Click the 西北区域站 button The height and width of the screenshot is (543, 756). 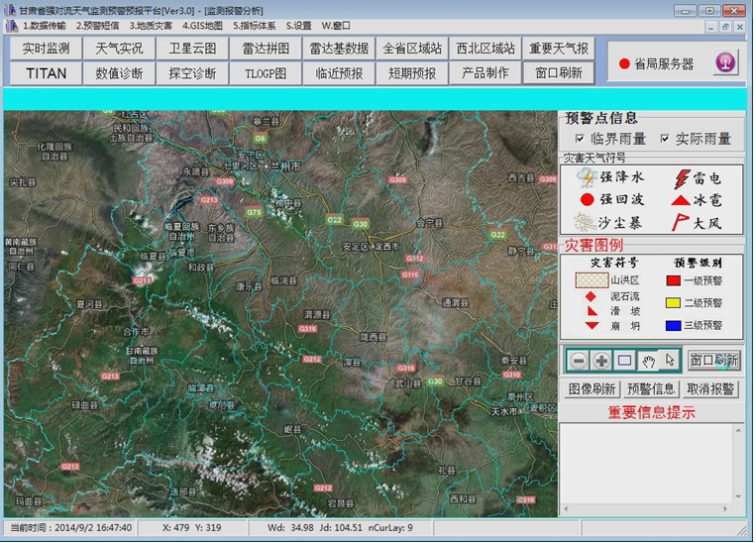(x=486, y=49)
